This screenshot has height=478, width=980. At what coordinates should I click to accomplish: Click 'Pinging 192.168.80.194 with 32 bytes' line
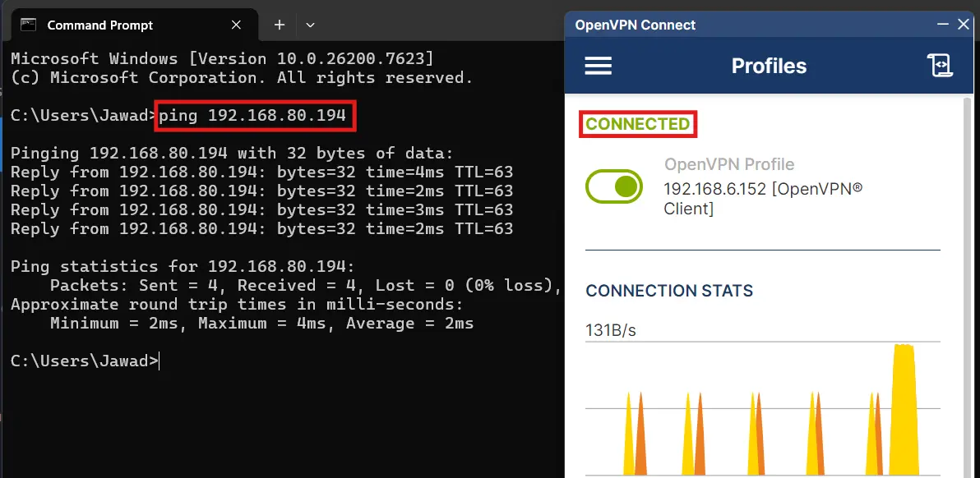(x=232, y=153)
